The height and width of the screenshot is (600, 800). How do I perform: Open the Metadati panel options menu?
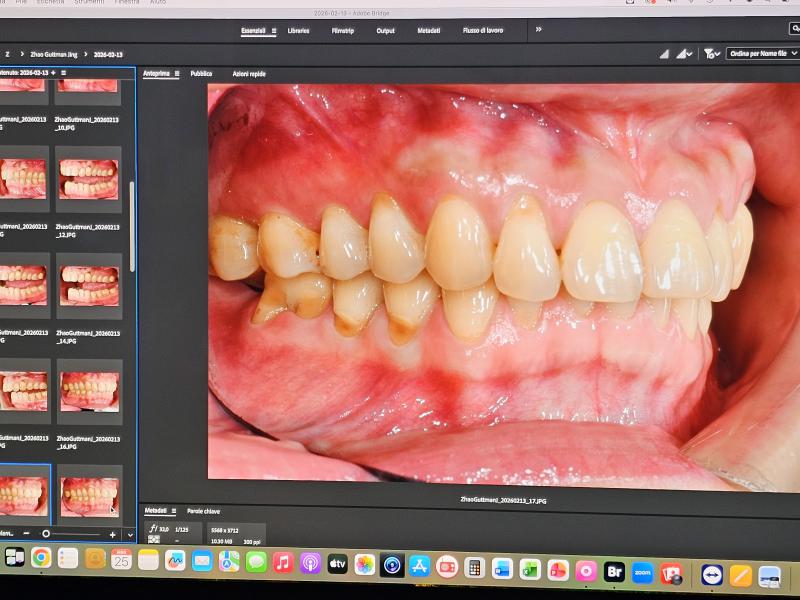(174, 511)
